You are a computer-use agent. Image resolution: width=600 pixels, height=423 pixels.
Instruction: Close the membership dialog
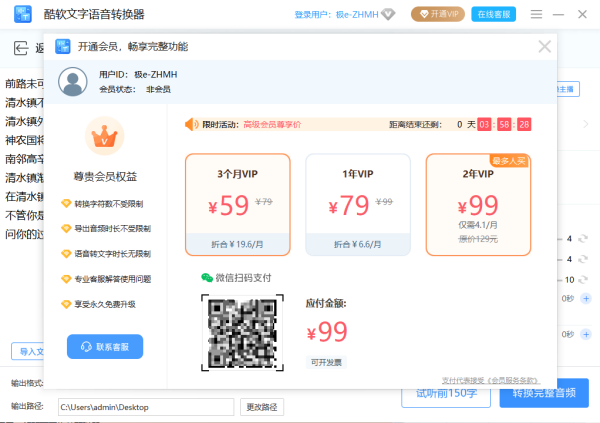(545, 47)
